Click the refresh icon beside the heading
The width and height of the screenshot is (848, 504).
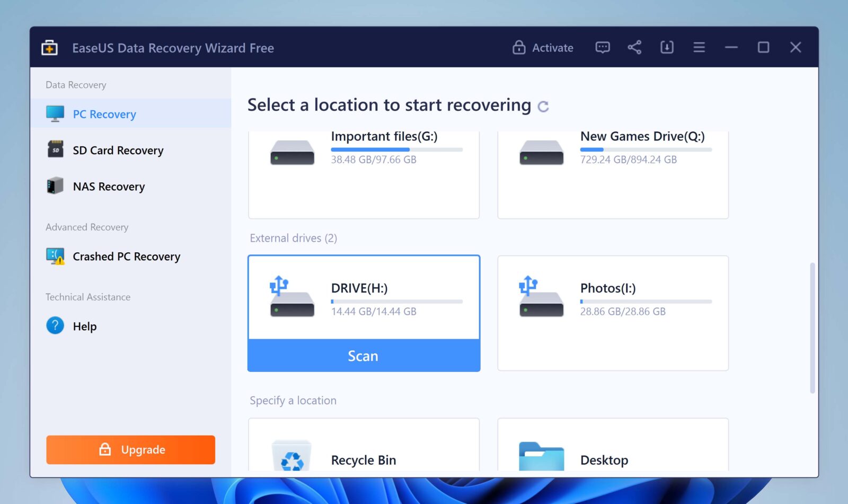pos(543,105)
